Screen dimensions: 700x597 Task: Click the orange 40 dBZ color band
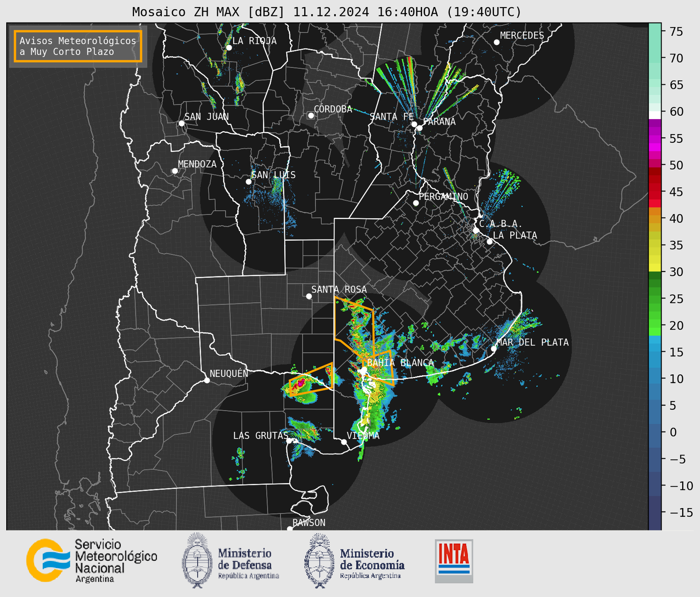click(x=655, y=219)
